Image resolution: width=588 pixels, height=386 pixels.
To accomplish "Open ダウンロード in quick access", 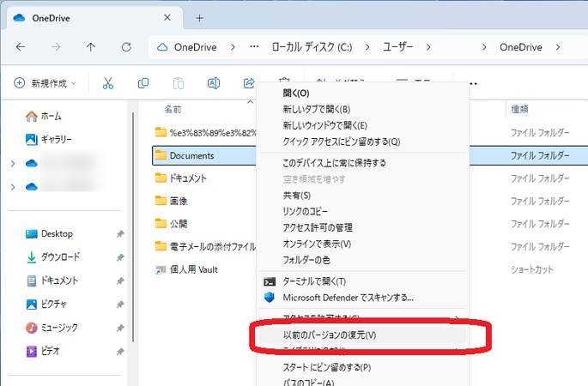I will 53,257.
